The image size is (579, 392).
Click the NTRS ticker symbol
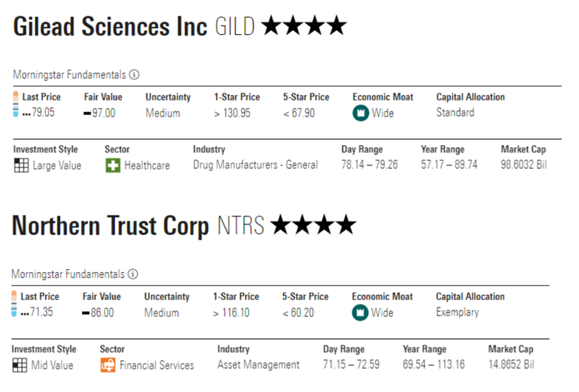240,226
